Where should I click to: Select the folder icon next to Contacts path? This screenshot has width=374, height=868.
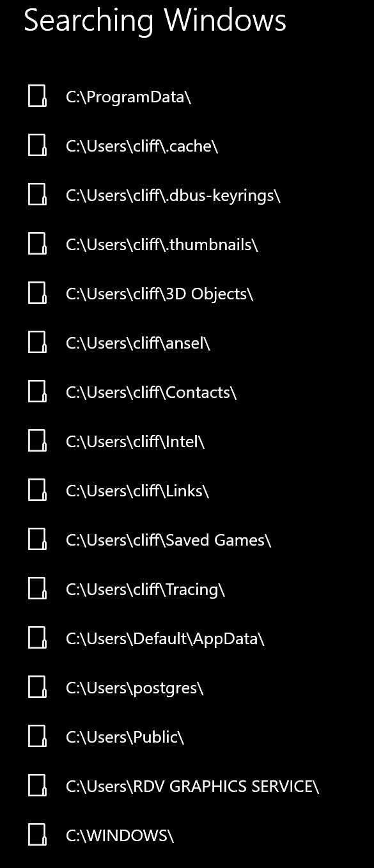pos(38,392)
